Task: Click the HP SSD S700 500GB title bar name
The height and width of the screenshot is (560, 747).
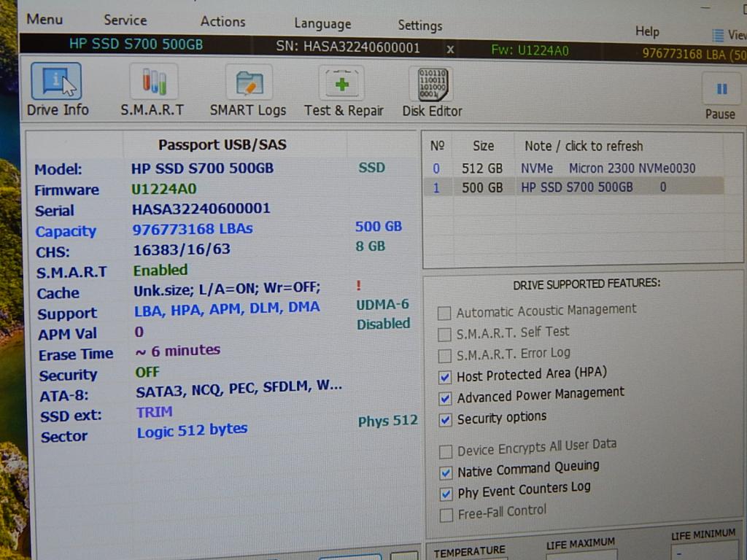Action: [x=136, y=44]
